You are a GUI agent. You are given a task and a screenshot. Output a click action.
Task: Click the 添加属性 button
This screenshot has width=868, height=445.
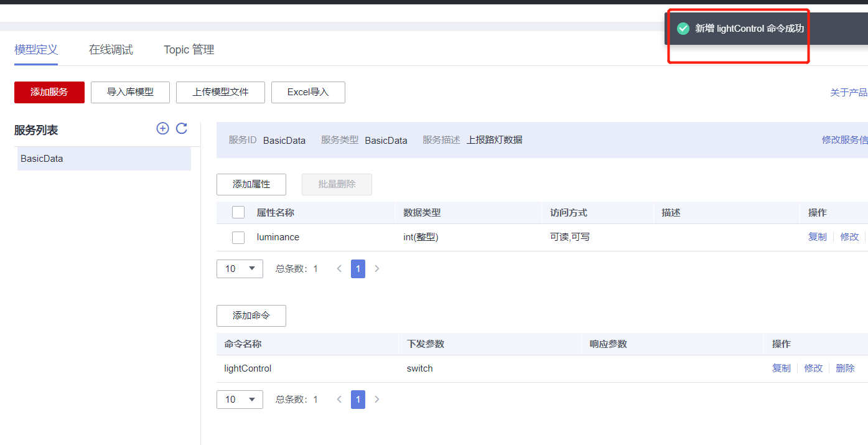click(251, 184)
